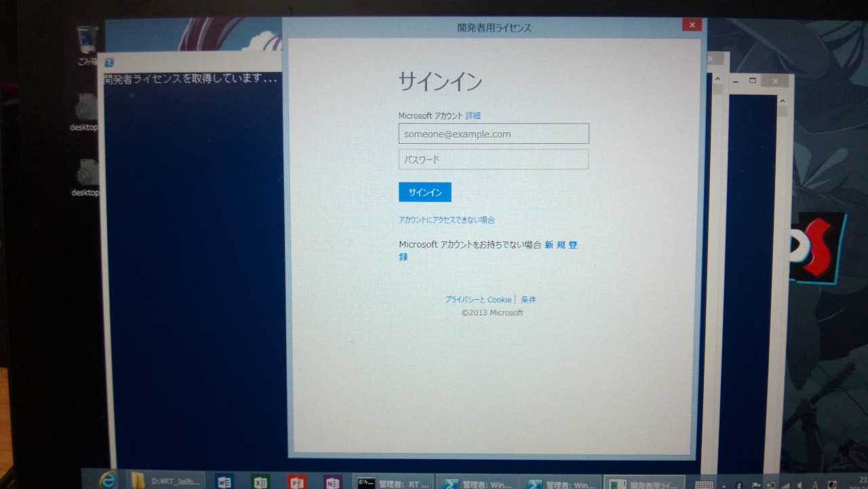Click the blue サインイン button
Image resolution: width=868 pixels, height=489 pixels.
[x=425, y=192]
